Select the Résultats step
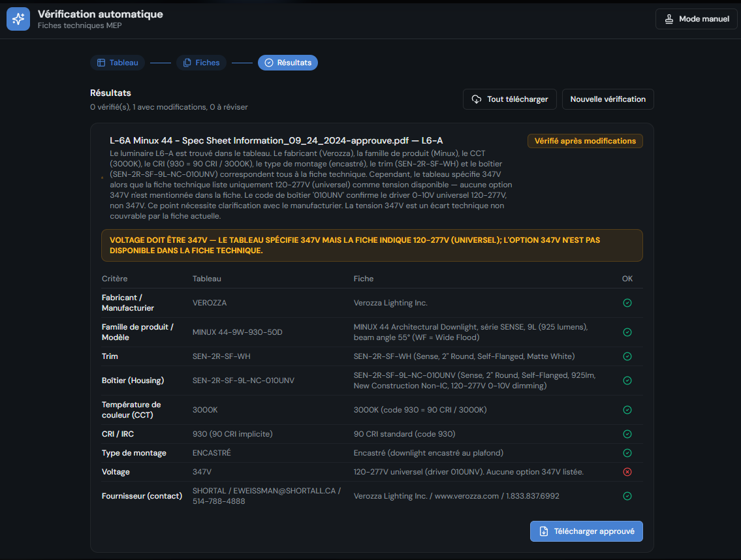 pos(288,63)
